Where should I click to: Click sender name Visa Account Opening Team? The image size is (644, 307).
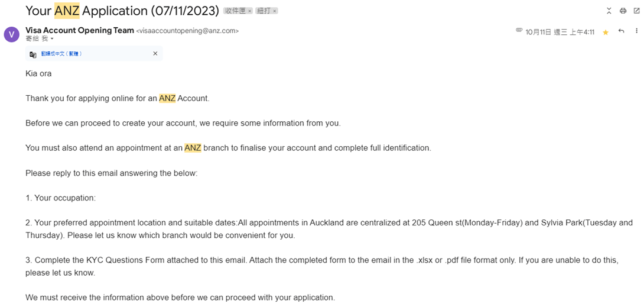(80, 30)
